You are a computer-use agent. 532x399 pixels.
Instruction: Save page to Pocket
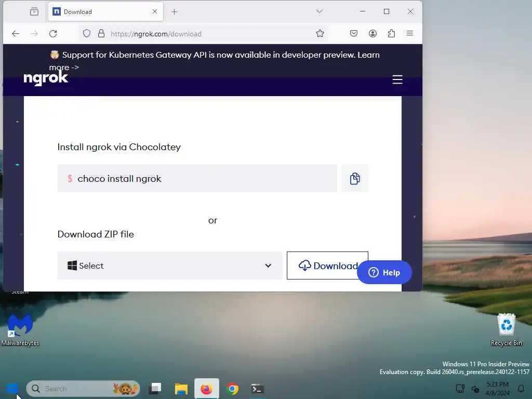[x=353, y=33]
